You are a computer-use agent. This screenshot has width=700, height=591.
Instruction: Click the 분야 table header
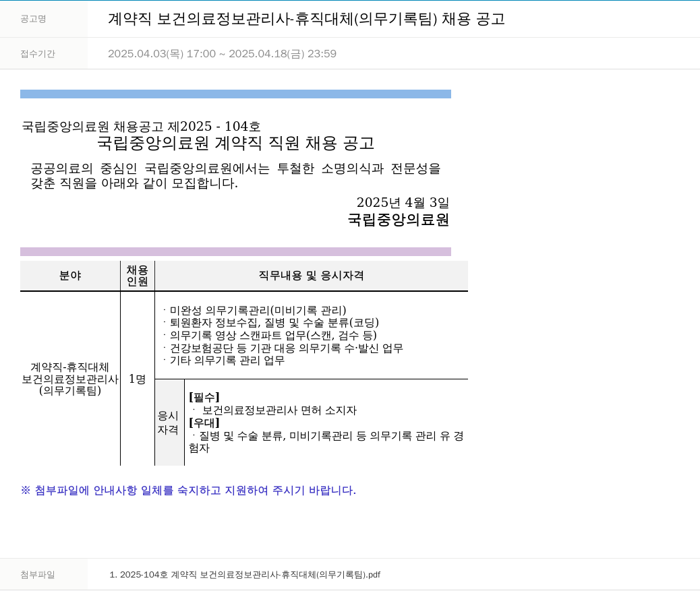tap(70, 276)
